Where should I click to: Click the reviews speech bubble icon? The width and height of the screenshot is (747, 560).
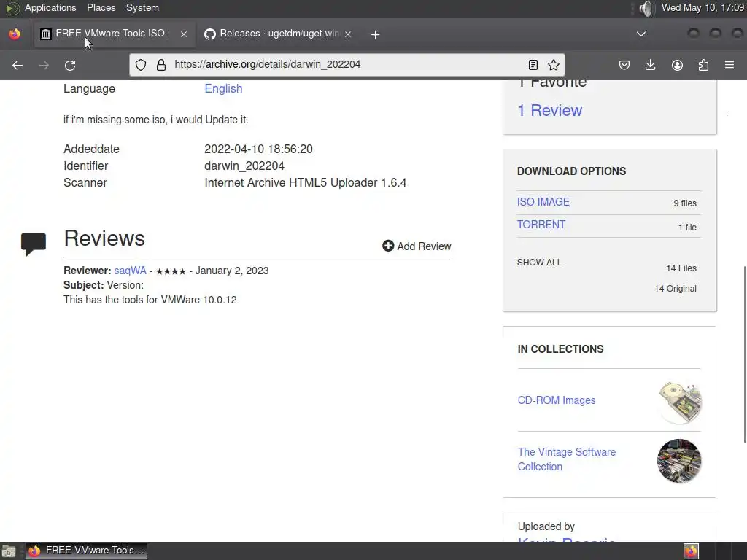click(34, 244)
